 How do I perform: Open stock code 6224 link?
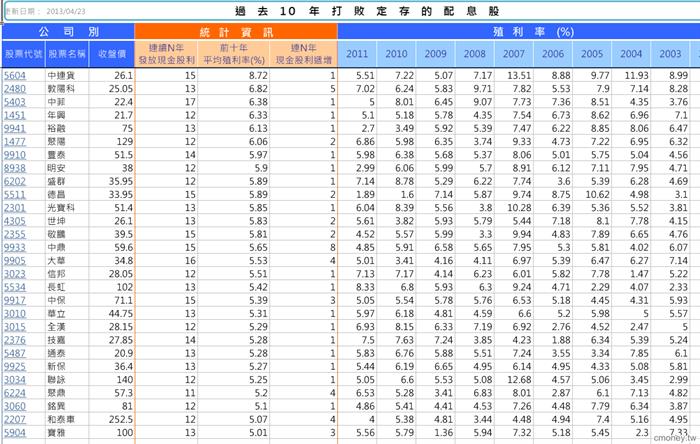click(x=15, y=393)
